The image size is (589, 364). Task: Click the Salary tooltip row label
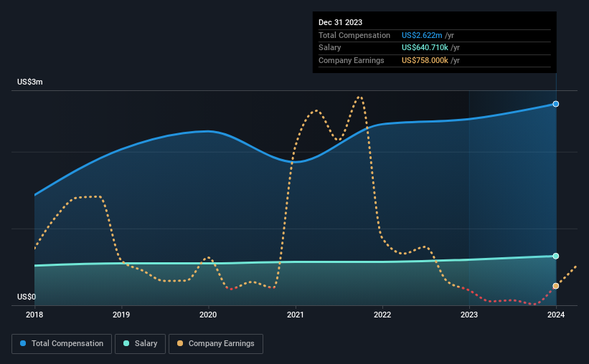tap(329, 48)
